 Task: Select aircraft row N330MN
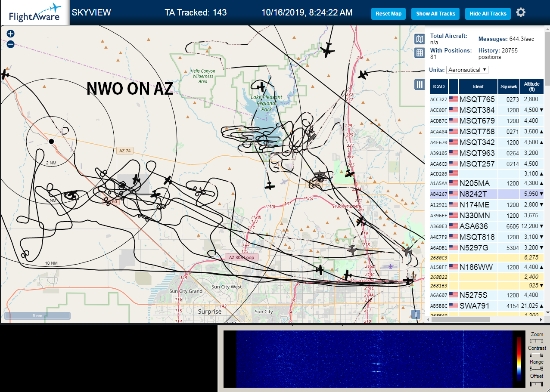tap(487, 215)
